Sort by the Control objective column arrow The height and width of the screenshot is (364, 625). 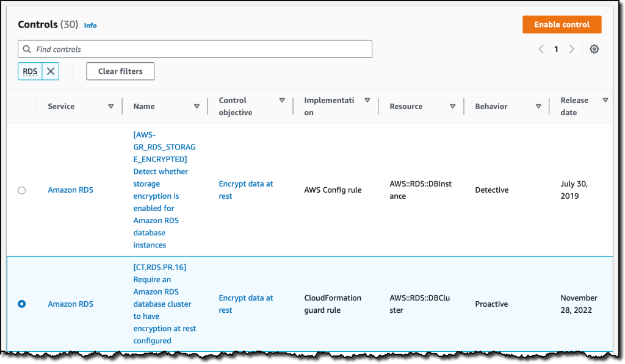tap(282, 101)
